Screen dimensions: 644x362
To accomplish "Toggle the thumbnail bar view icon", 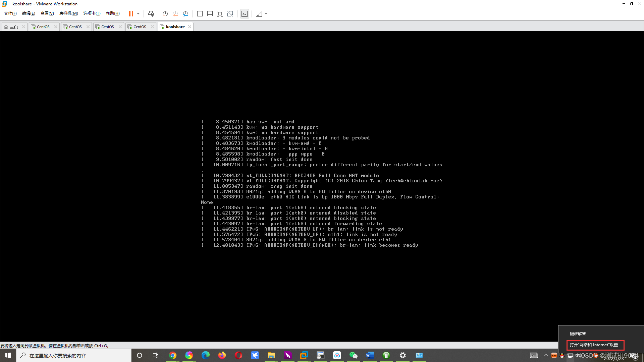I will pyautogui.click(x=210, y=14).
